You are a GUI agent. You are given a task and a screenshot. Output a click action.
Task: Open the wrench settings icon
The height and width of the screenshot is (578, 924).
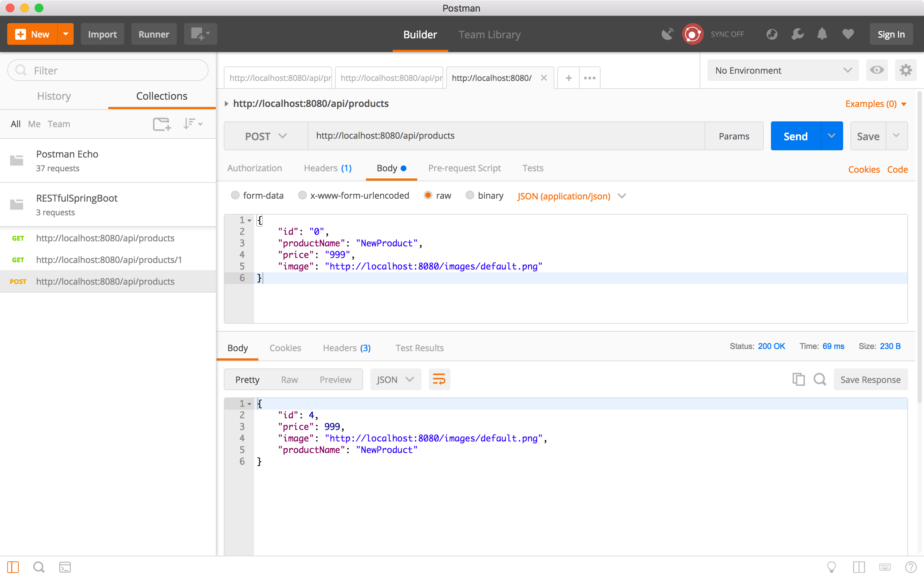coord(797,34)
